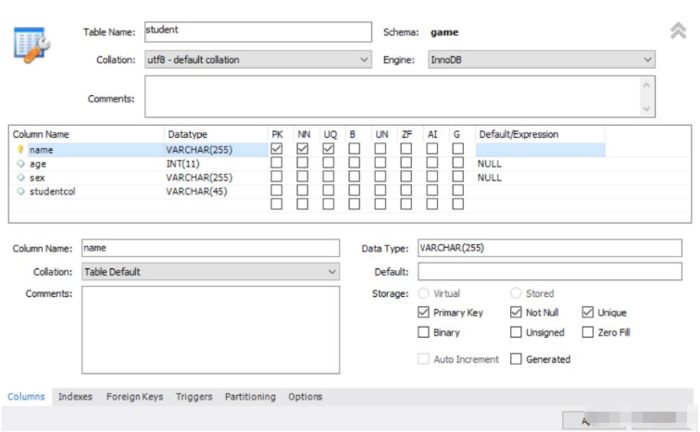
Task: Collapse the header with the double-chevron icon
Action: [678, 32]
